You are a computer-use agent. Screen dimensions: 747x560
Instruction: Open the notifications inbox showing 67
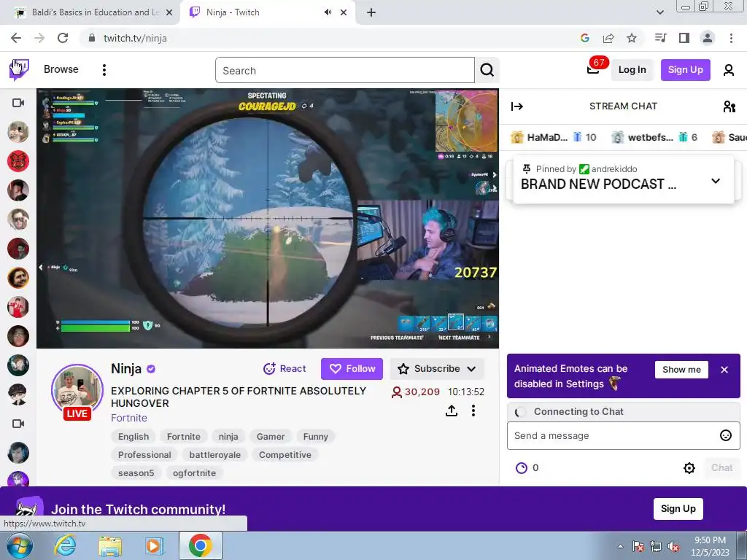[x=593, y=70]
